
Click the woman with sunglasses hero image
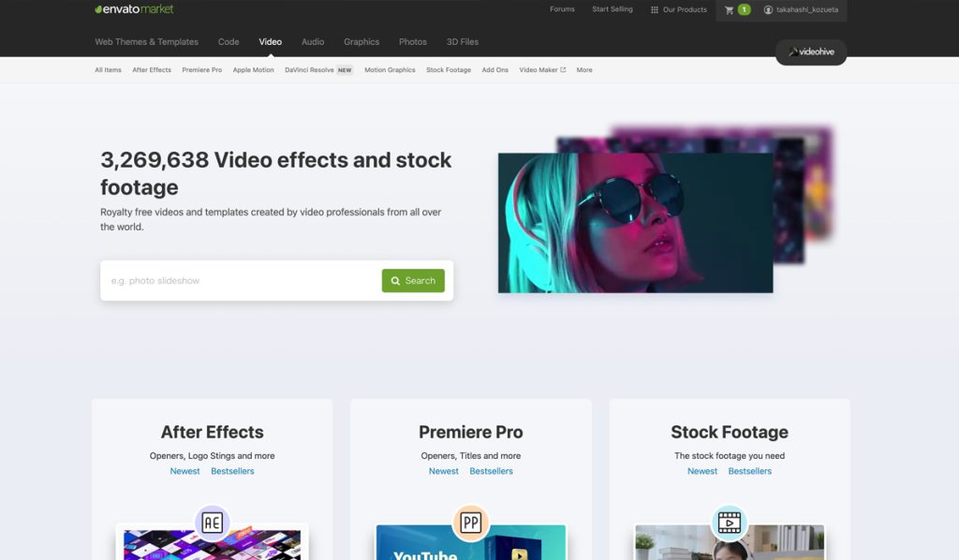[x=636, y=223]
